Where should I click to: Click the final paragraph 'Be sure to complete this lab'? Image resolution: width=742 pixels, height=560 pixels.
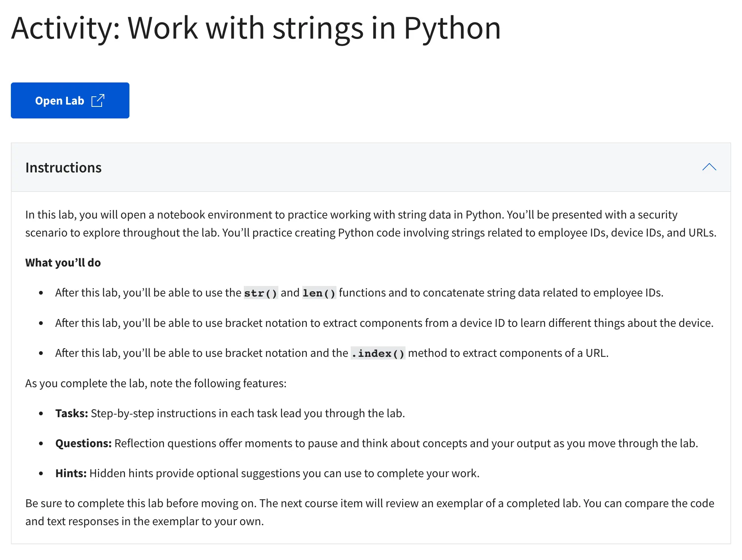[x=369, y=512]
